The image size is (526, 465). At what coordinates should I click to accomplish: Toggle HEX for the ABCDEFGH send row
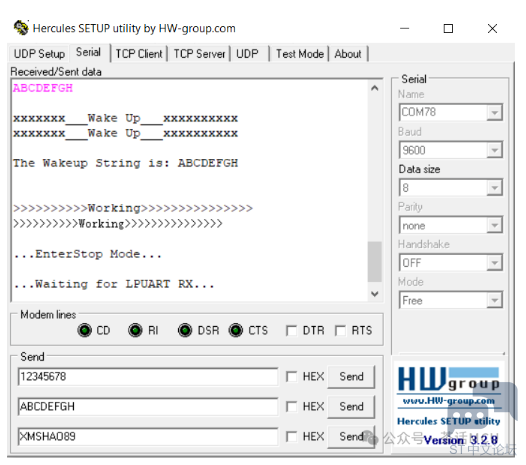point(291,407)
